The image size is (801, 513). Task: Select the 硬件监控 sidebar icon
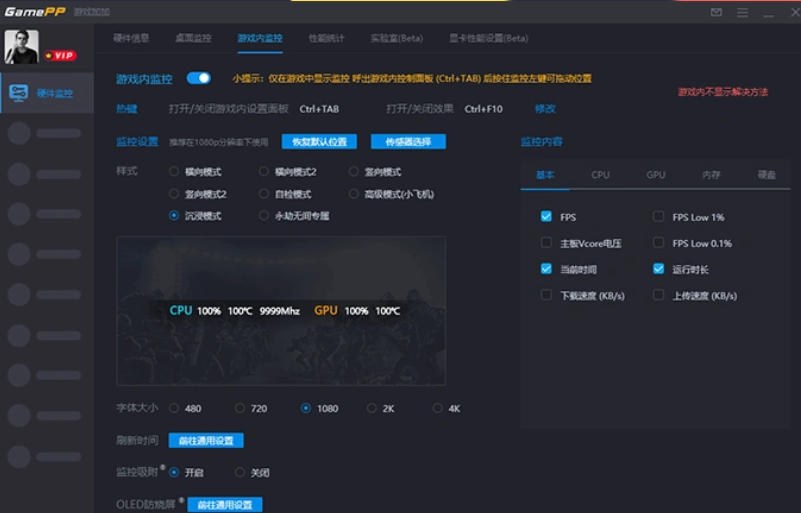pos(19,93)
